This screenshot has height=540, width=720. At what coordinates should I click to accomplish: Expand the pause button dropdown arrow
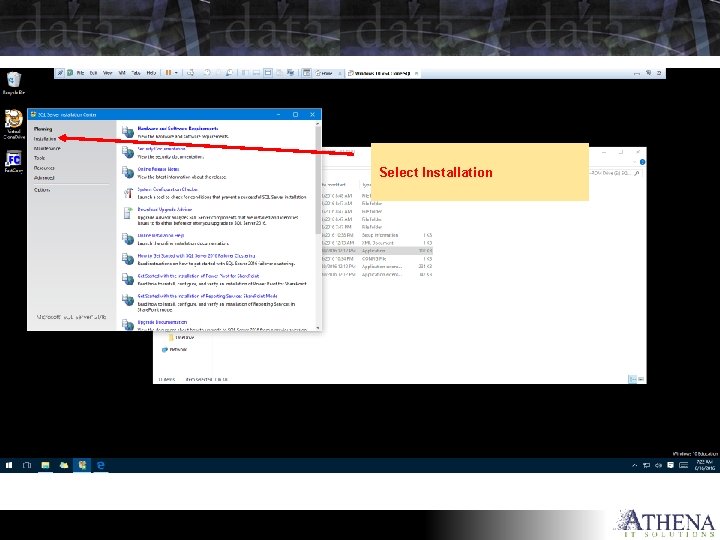176,73
